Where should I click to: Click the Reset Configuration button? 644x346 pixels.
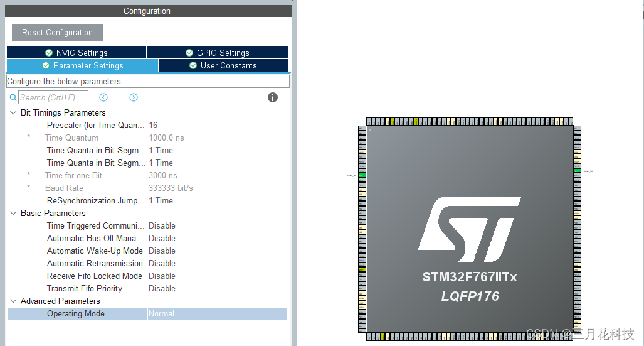(x=57, y=33)
